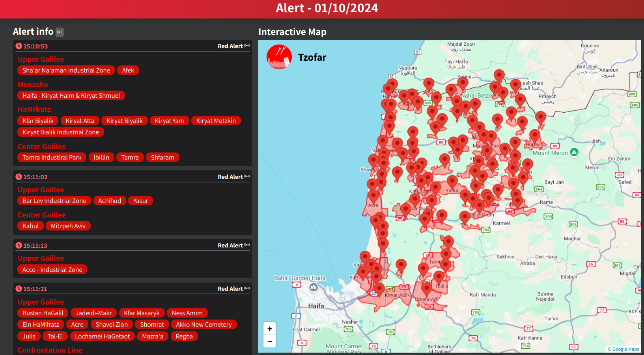Select the Shfaram tag
Image resolution: width=644 pixels, height=355 pixels.
[162, 157]
